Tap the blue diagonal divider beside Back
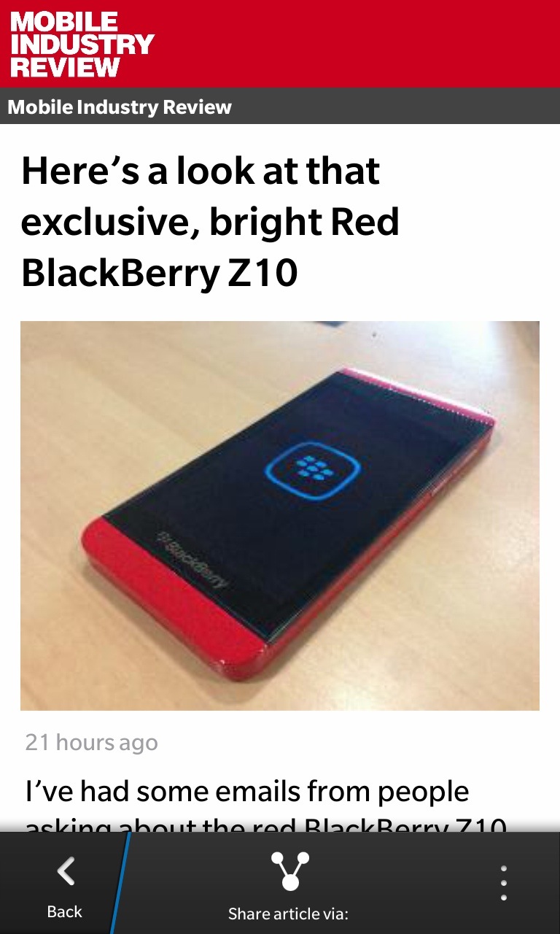Viewport: 560px width, 934px height. pyautogui.click(x=120, y=883)
